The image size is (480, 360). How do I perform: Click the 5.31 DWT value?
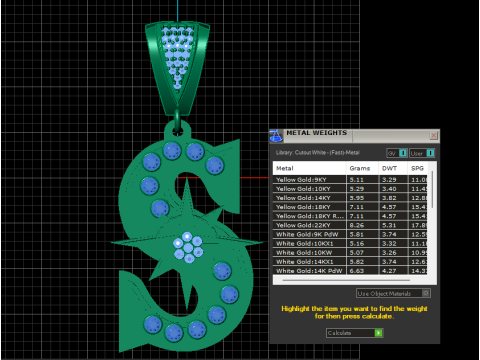point(389,225)
